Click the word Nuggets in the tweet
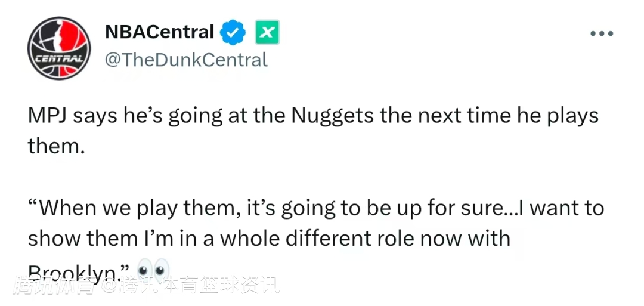This screenshot has width=644, height=306. (333, 117)
